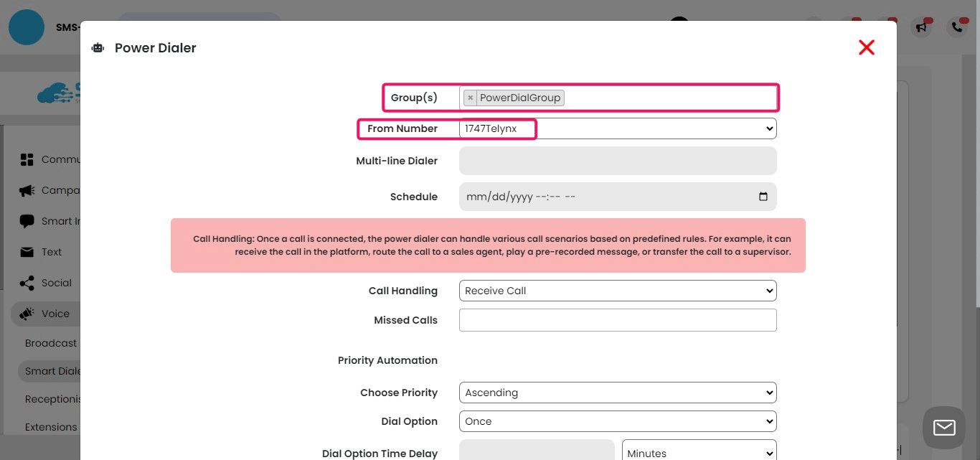980x460 pixels.
Task: Open the chat support envelope widget
Action: (x=943, y=428)
